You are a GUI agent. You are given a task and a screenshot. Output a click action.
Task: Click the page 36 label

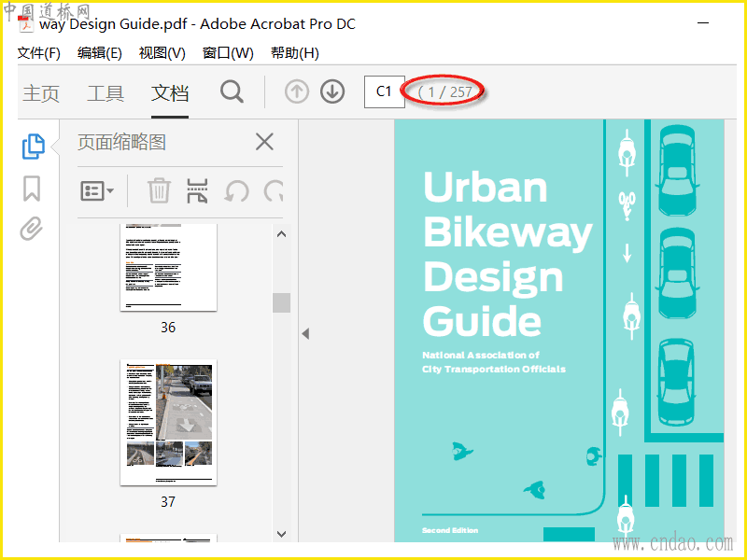pos(168,328)
